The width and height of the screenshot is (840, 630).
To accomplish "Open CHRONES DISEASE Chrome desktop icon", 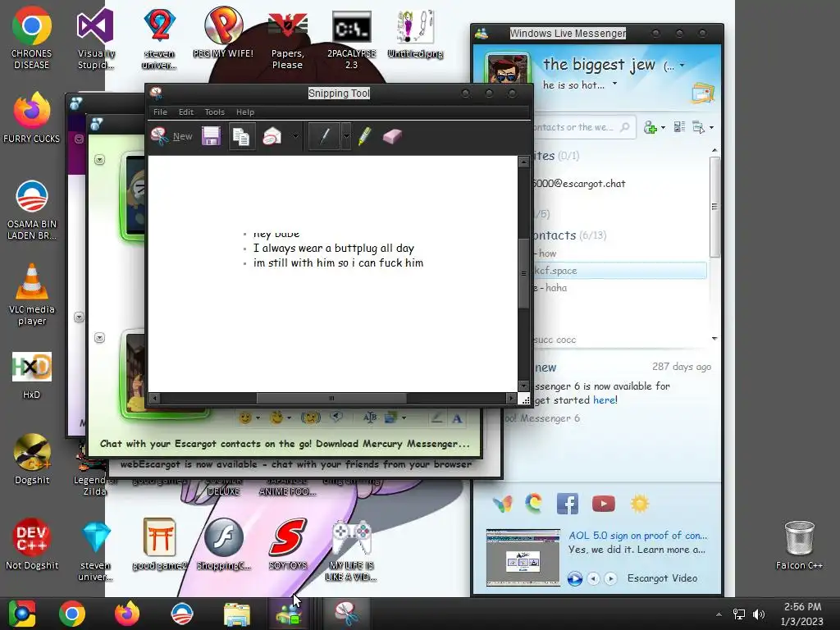I will coord(32,39).
